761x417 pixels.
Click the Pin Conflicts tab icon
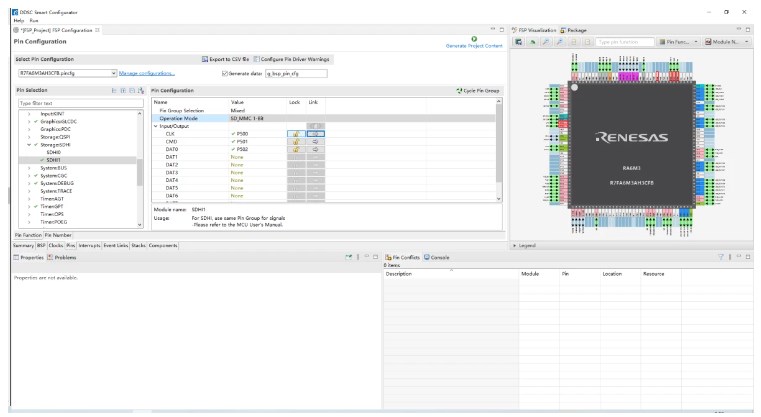tap(388, 257)
